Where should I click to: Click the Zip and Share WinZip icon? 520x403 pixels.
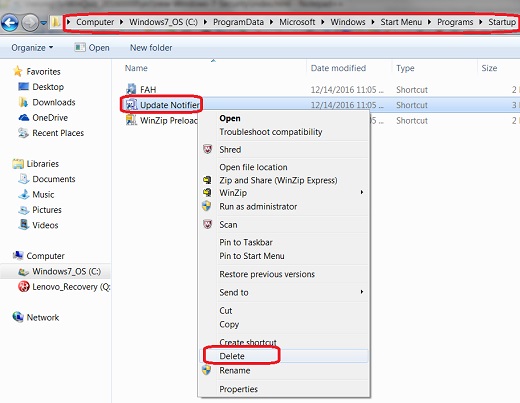coord(207,180)
